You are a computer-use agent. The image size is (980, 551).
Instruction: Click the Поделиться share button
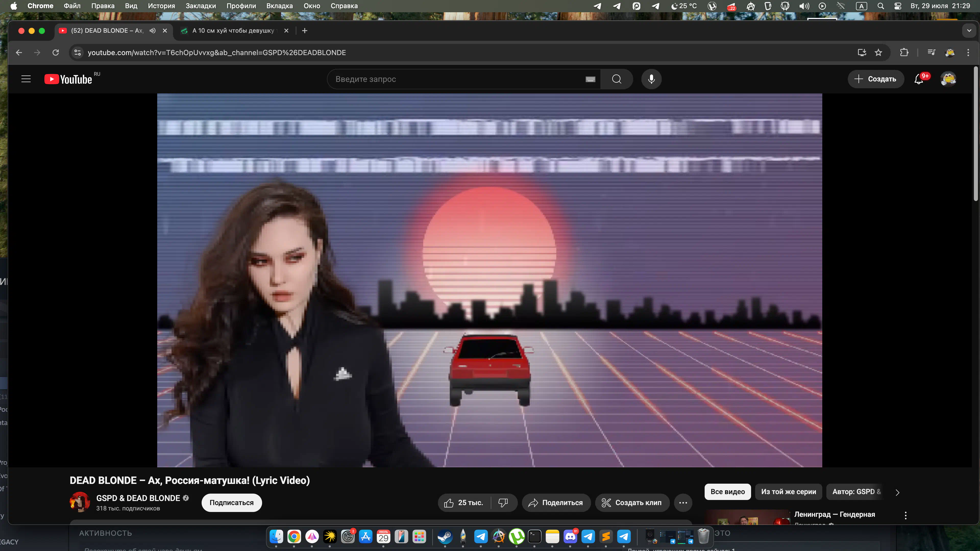click(x=556, y=503)
